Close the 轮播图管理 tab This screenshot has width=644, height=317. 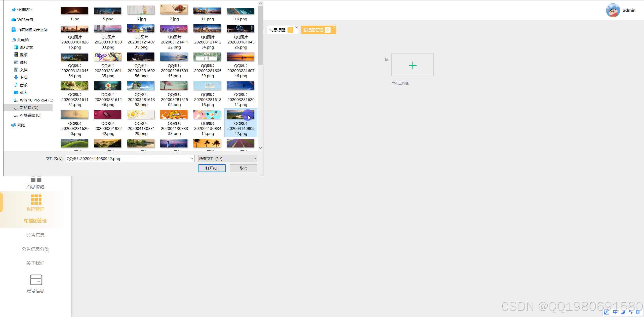tap(334, 27)
